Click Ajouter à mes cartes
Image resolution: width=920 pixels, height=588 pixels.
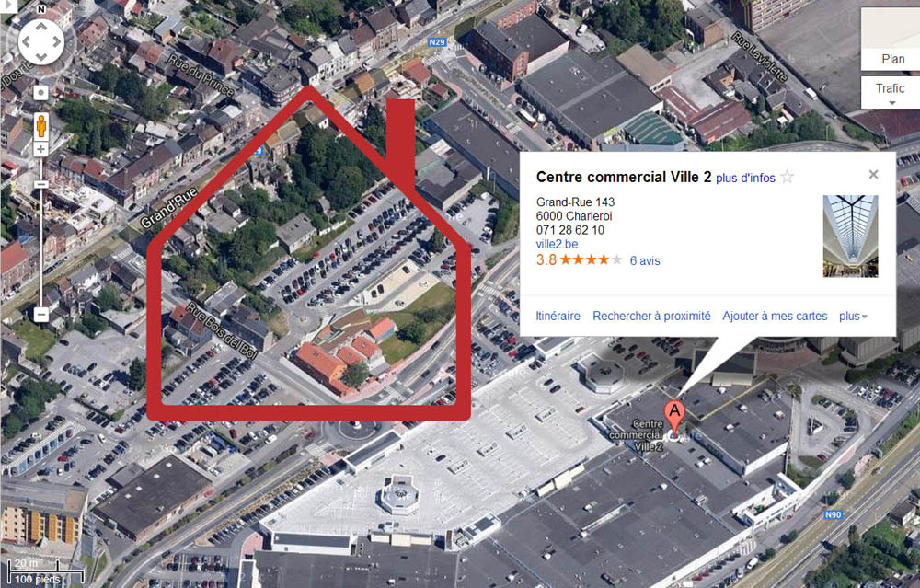point(775,316)
